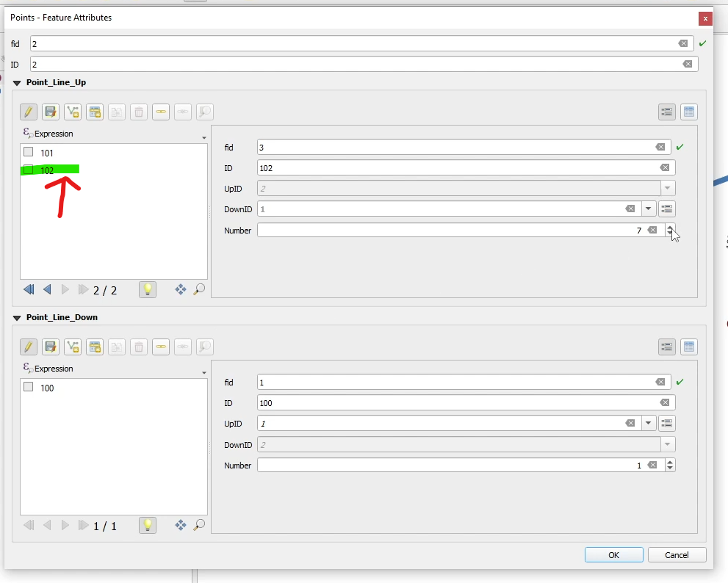Collapse the Point_Line_Down section

(x=17, y=318)
